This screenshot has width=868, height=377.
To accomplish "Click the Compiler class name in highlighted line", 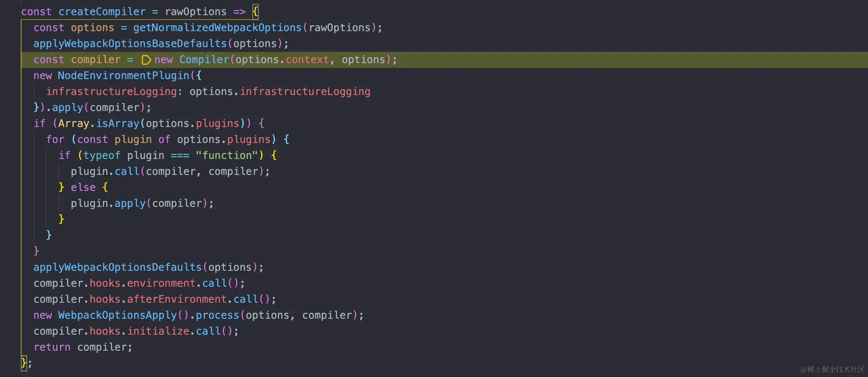I will tap(204, 60).
